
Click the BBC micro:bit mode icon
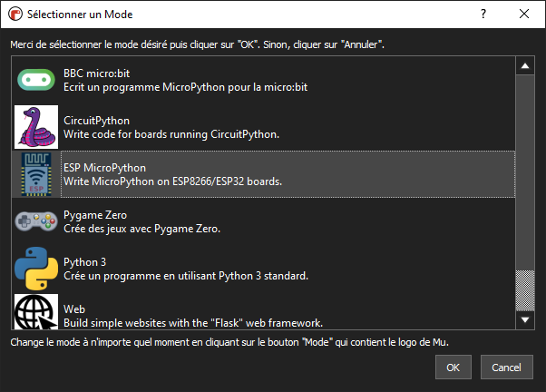36,80
